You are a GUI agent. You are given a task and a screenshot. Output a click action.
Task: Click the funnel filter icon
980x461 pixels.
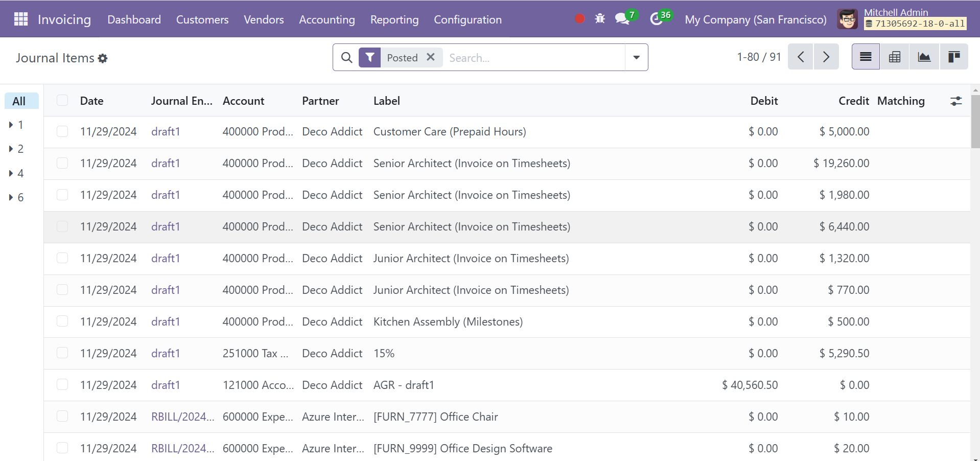tap(370, 57)
